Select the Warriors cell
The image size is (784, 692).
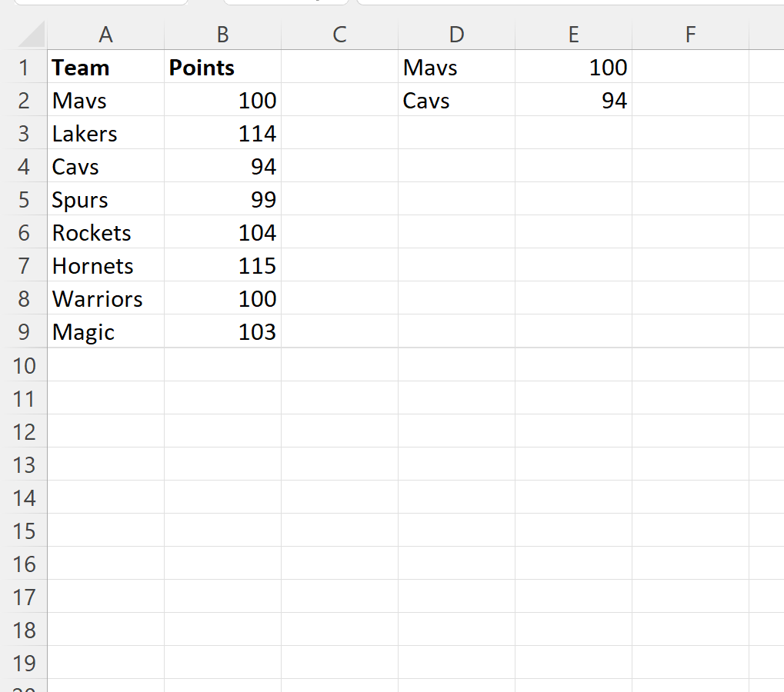[105, 298]
